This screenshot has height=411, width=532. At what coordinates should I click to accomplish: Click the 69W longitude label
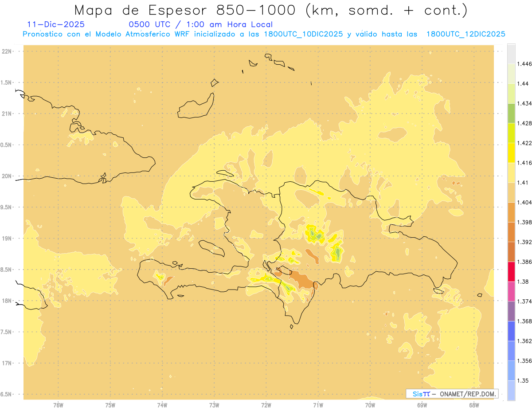click(422, 405)
